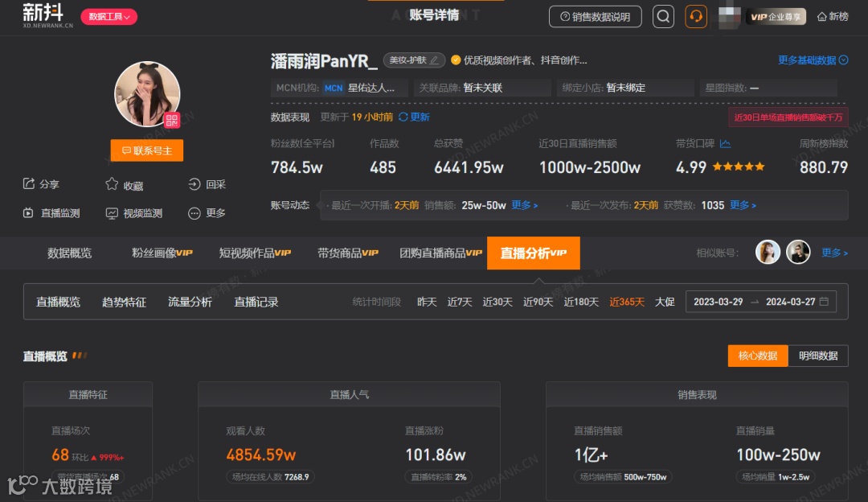Select 近180天 time range
Image resolution: width=868 pixels, height=502 pixels.
click(x=581, y=302)
